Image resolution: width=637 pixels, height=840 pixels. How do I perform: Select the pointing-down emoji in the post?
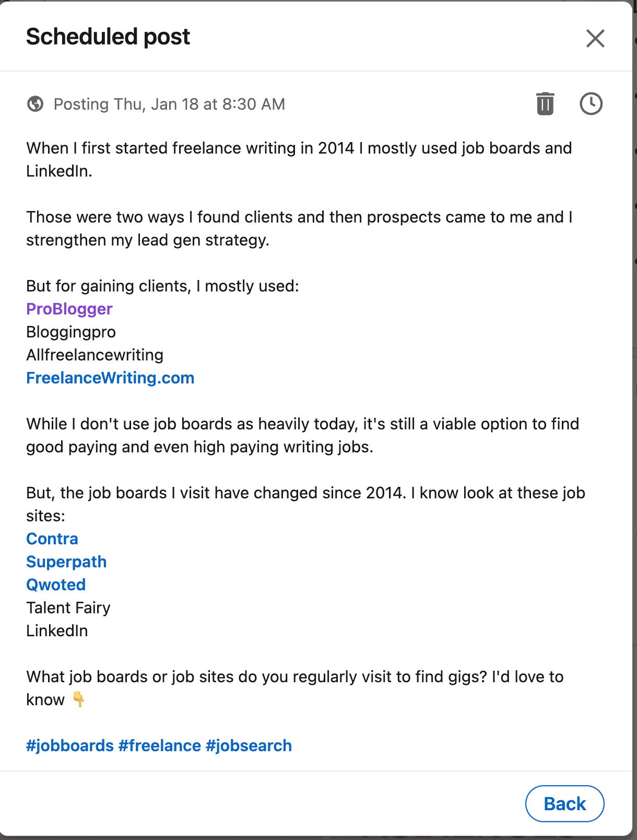pyautogui.click(x=79, y=699)
